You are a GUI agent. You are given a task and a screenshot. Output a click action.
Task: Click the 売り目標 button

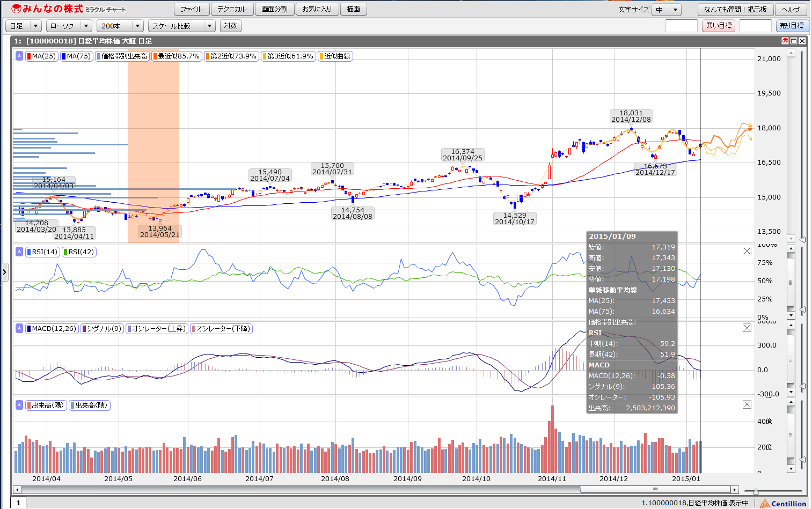point(791,26)
